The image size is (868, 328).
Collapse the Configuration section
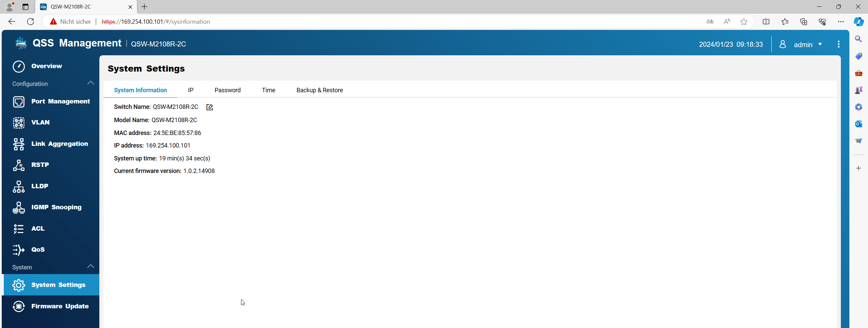[91, 83]
